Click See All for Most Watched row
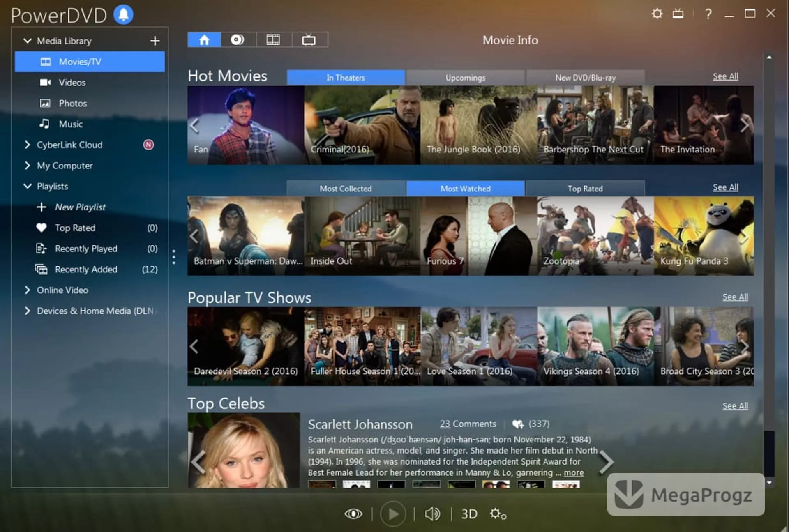The width and height of the screenshot is (789, 532). [x=725, y=187]
